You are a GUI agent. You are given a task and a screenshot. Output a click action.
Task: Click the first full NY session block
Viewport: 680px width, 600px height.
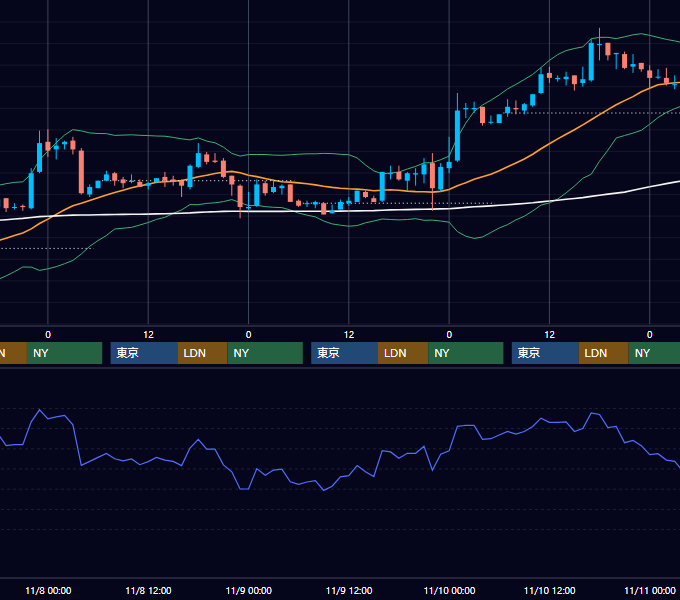[x=64, y=353]
